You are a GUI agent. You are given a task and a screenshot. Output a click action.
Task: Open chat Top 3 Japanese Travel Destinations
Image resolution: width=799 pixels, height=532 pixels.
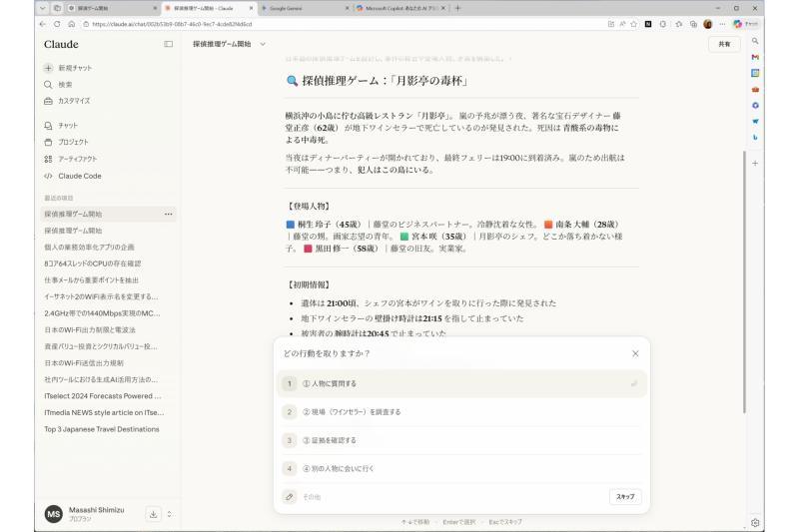point(102,429)
